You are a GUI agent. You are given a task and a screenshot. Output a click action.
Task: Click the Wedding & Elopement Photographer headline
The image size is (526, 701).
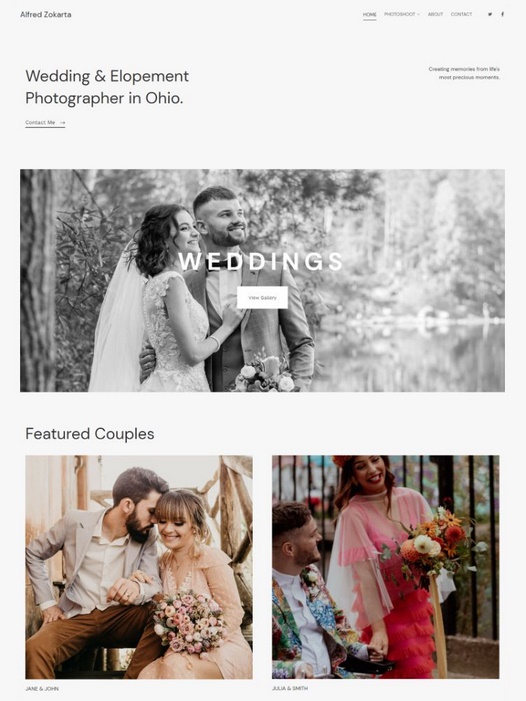pos(107,87)
